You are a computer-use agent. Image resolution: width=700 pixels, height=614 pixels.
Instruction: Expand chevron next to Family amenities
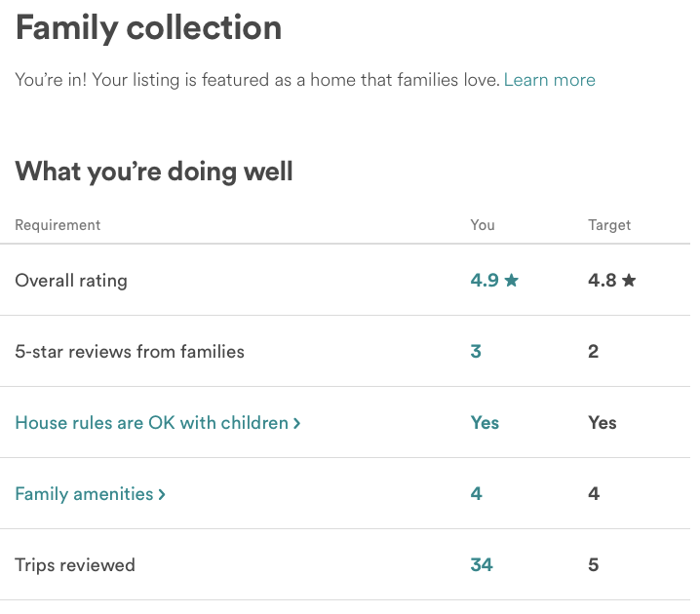(x=162, y=494)
